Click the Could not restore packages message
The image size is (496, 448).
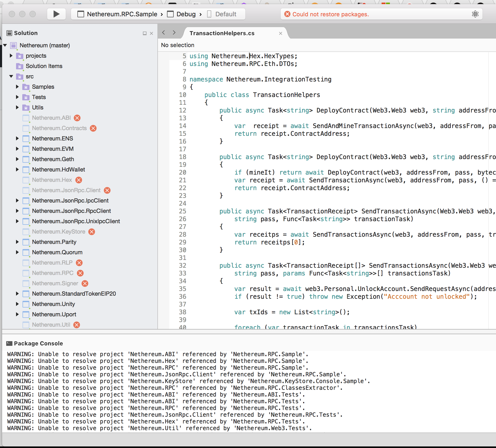click(x=330, y=14)
